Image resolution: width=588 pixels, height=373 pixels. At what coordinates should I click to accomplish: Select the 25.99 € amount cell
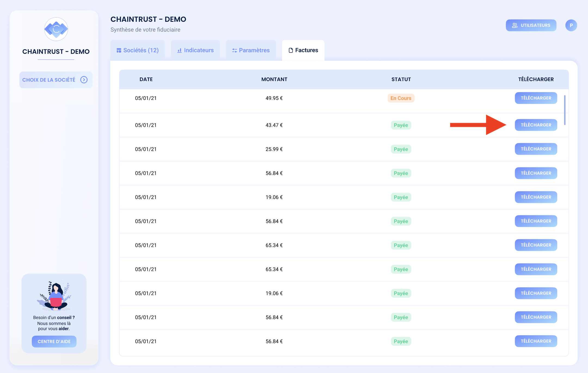[x=274, y=149]
